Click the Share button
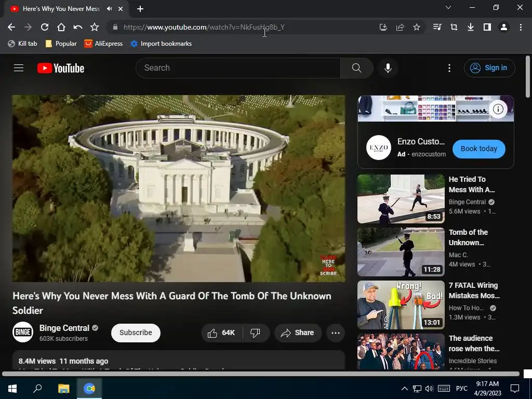This screenshot has width=532, height=399. click(x=298, y=333)
